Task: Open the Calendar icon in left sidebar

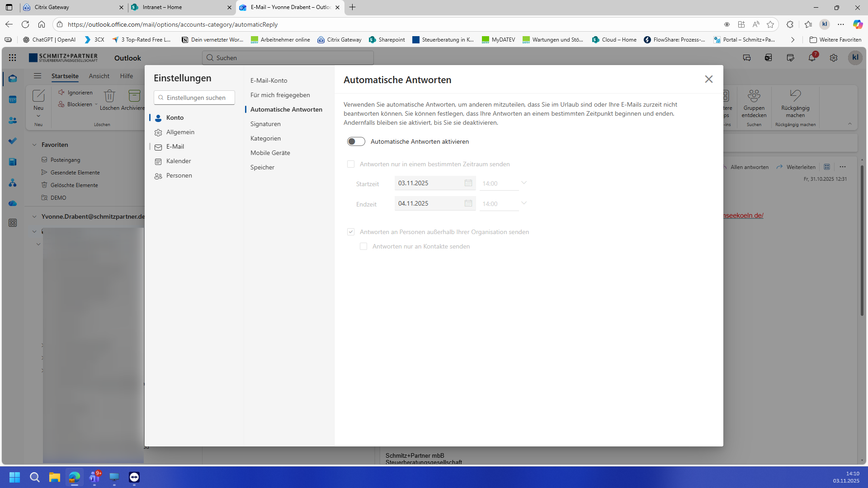Action: [13, 99]
